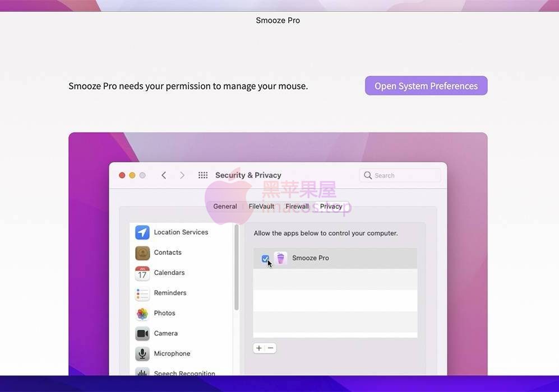Click the Microphone icon in sidebar
This screenshot has width=559, height=392.
coord(142,353)
